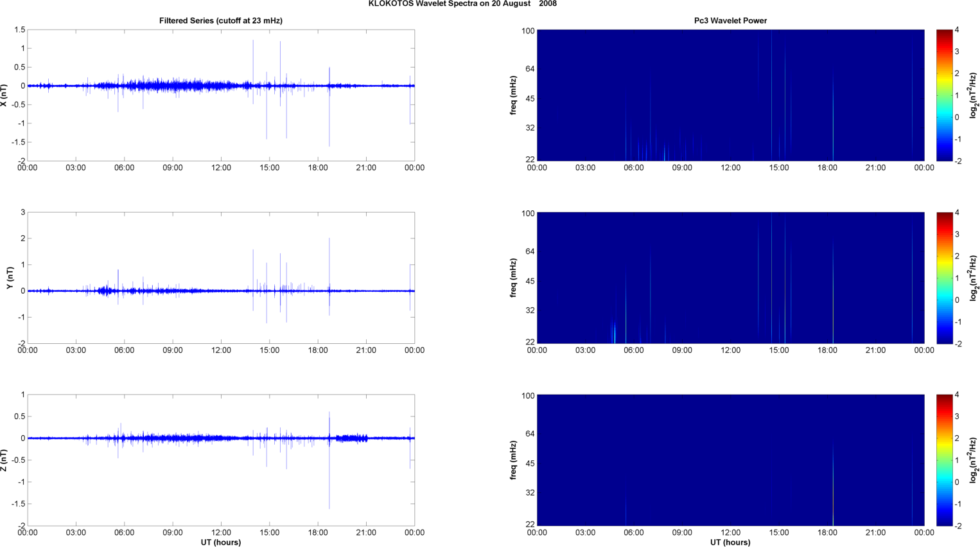Click the X component wavelet spectrogram
Screen dimensions: 980x547
730,95
